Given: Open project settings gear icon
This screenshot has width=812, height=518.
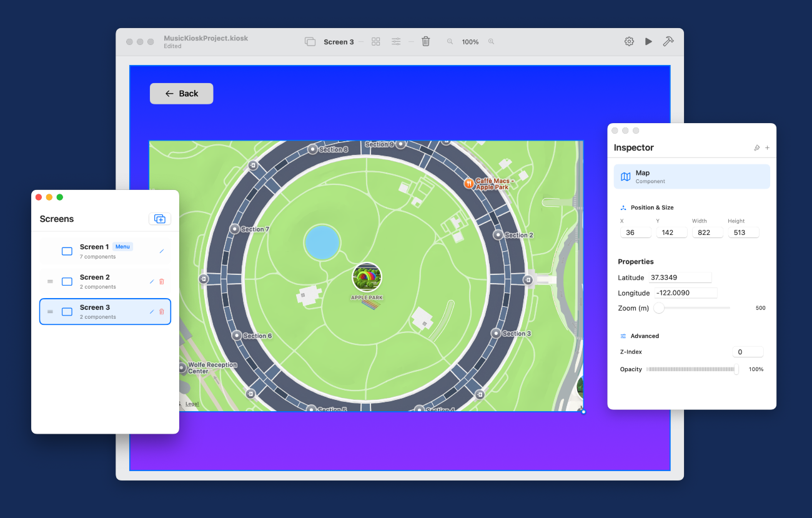Looking at the screenshot, I should (629, 42).
